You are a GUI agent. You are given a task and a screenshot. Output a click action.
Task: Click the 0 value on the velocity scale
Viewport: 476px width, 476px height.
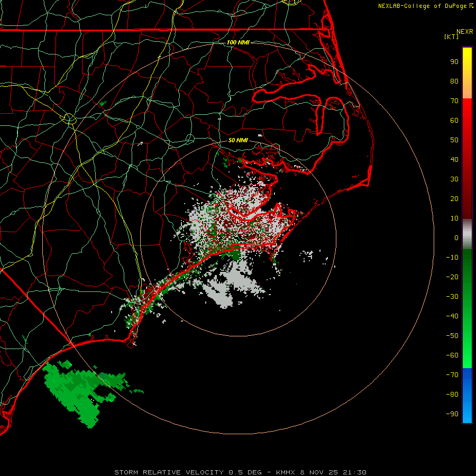point(456,238)
